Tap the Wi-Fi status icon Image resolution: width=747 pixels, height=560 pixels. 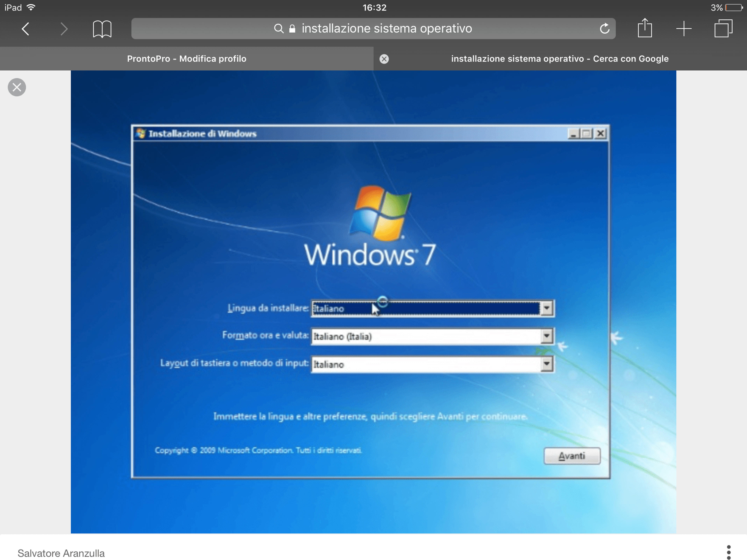coord(31,7)
